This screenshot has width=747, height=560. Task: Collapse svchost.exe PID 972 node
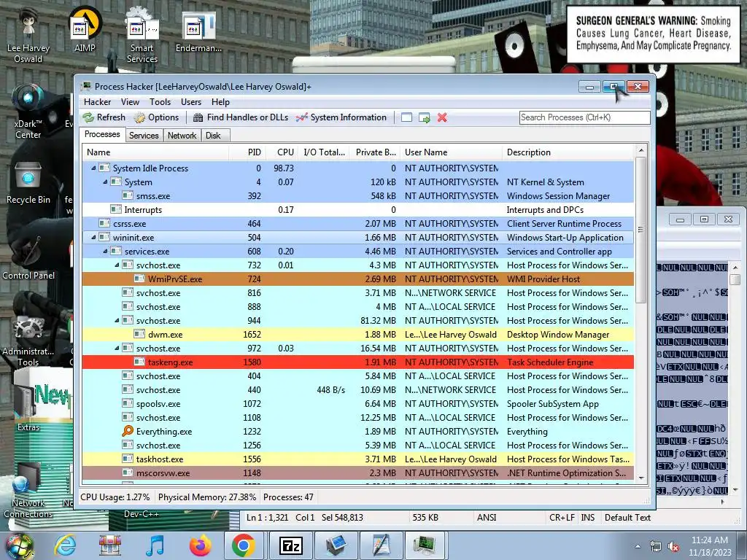coord(117,348)
